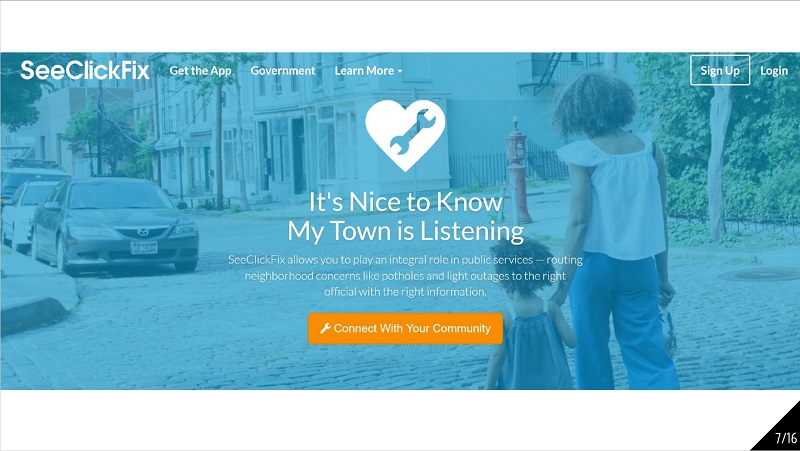Click the heart with wrench icon
The width and height of the screenshot is (800, 451).
[x=405, y=135]
